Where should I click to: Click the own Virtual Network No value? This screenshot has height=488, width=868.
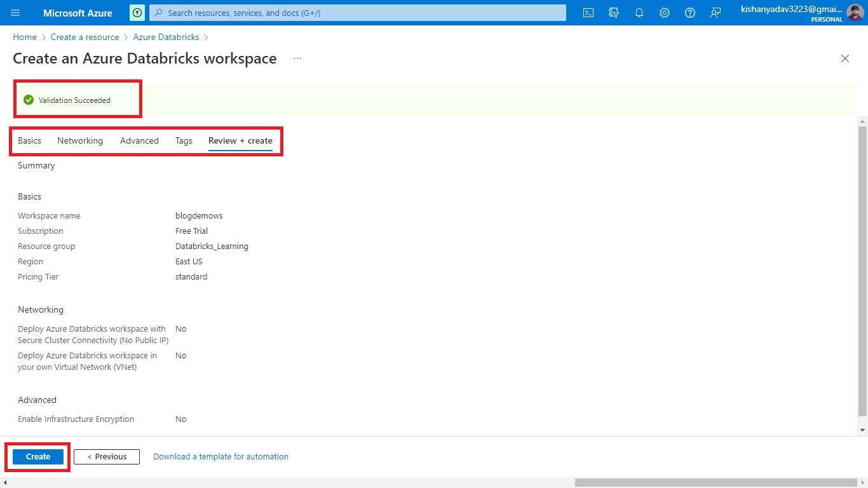[x=180, y=355]
